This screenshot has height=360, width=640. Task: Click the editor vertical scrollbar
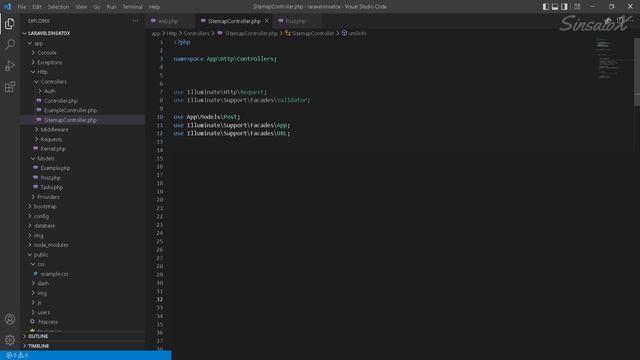(637, 72)
